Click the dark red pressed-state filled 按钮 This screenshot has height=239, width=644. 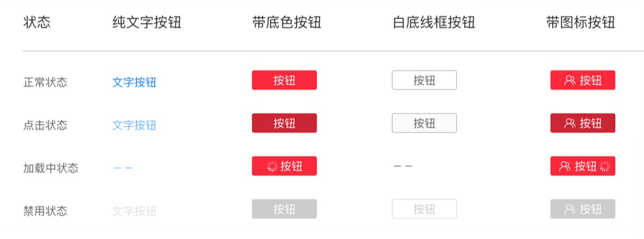[x=284, y=123]
